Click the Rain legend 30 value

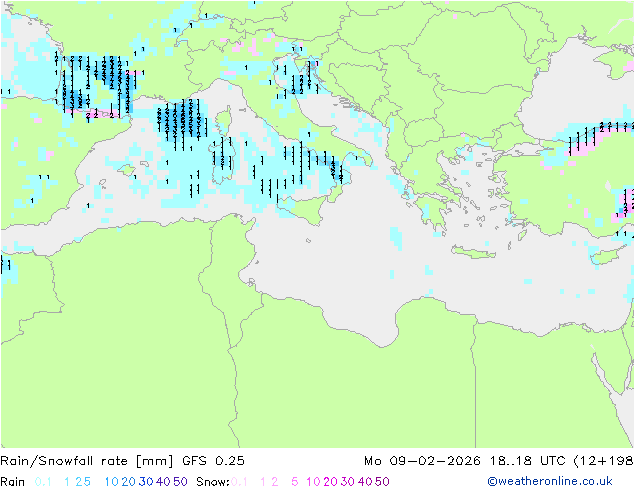146,482
